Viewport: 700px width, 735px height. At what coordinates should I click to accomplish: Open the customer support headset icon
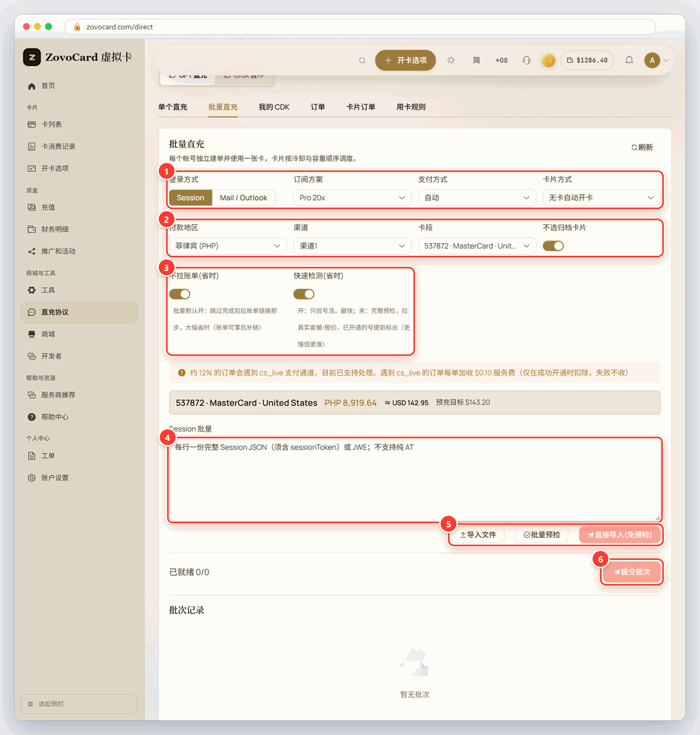[x=526, y=60]
